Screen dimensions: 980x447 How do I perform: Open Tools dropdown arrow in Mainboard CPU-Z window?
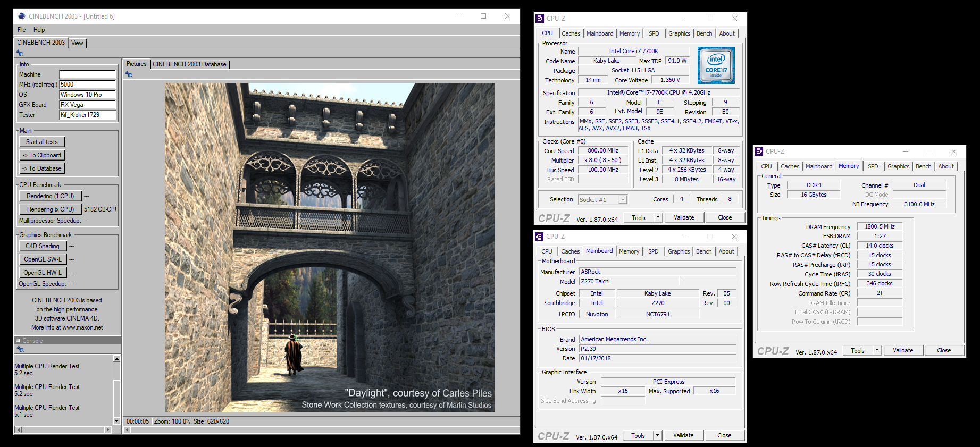pyautogui.click(x=657, y=435)
